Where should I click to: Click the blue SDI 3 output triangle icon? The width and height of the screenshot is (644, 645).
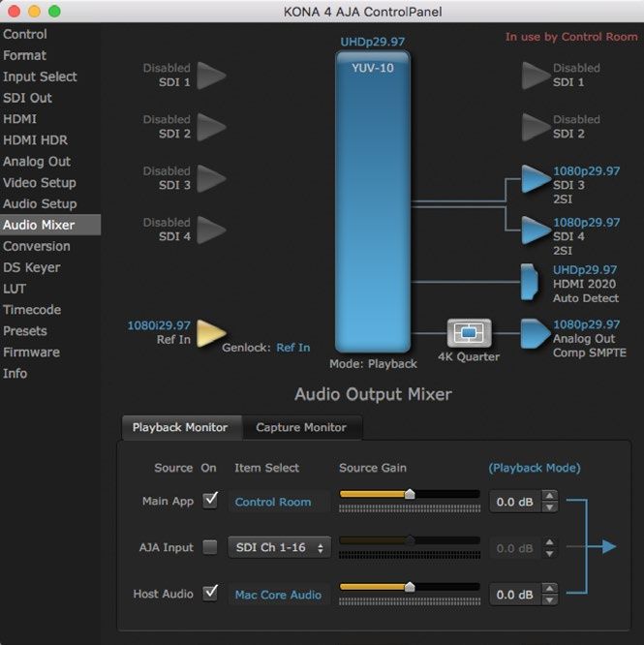click(x=536, y=178)
